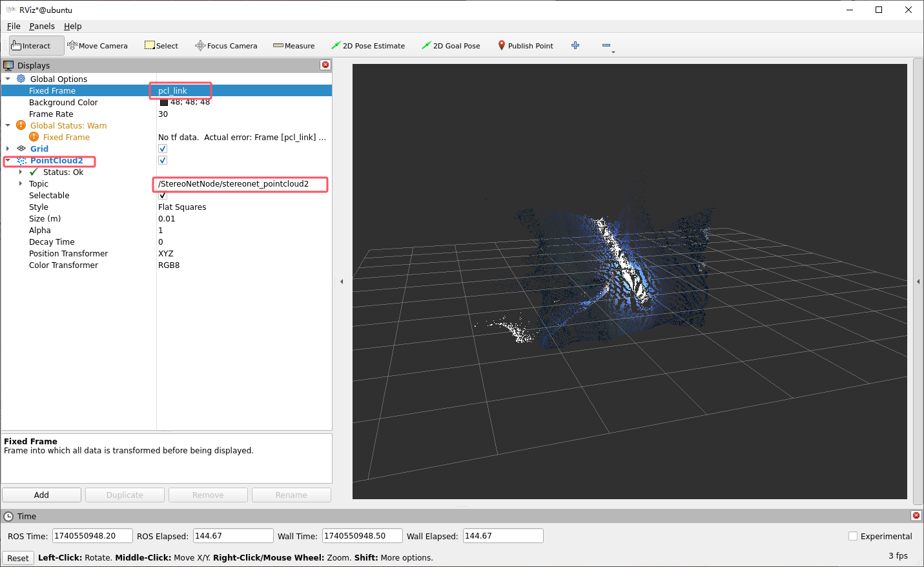Close the Displays panel
Viewport: 924px width, 567px height.
325,65
